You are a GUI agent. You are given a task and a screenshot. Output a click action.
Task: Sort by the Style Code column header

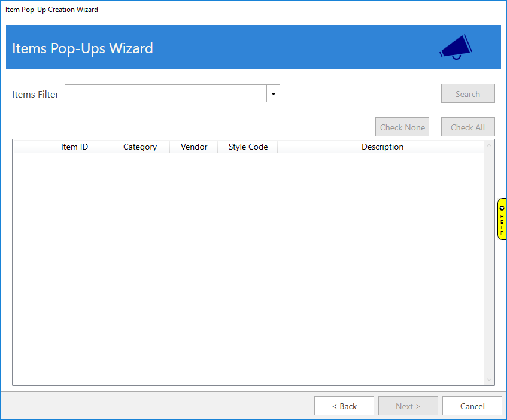248,147
